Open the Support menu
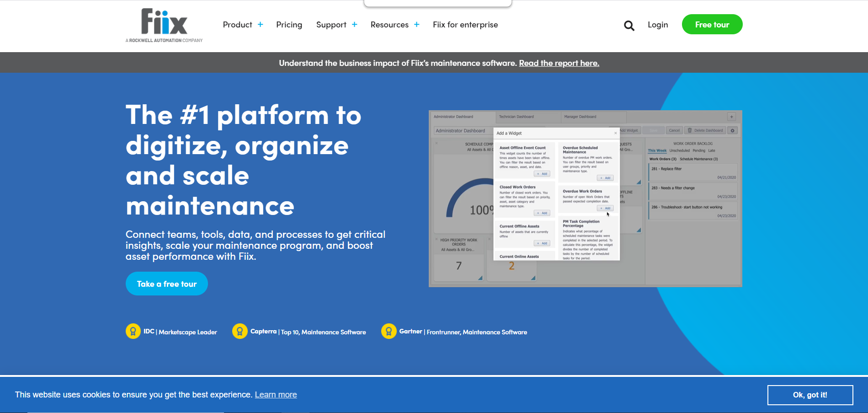Image resolution: width=868 pixels, height=413 pixels. 331,25
